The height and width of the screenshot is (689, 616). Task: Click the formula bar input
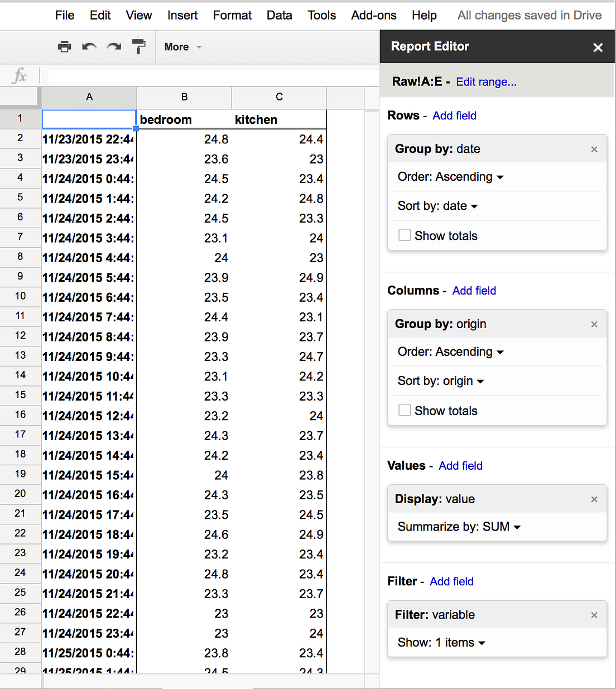tap(213, 76)
